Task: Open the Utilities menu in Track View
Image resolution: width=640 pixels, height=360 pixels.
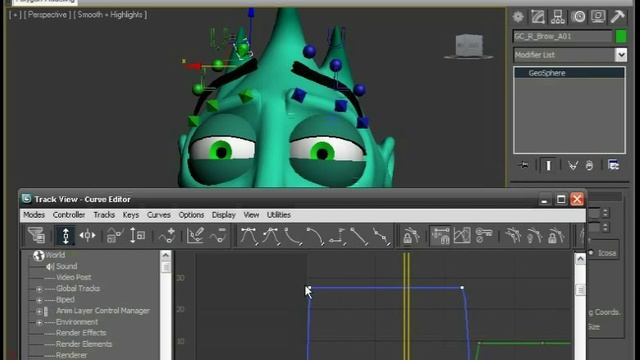Action: pyautogui.click(x=279, y=215)
